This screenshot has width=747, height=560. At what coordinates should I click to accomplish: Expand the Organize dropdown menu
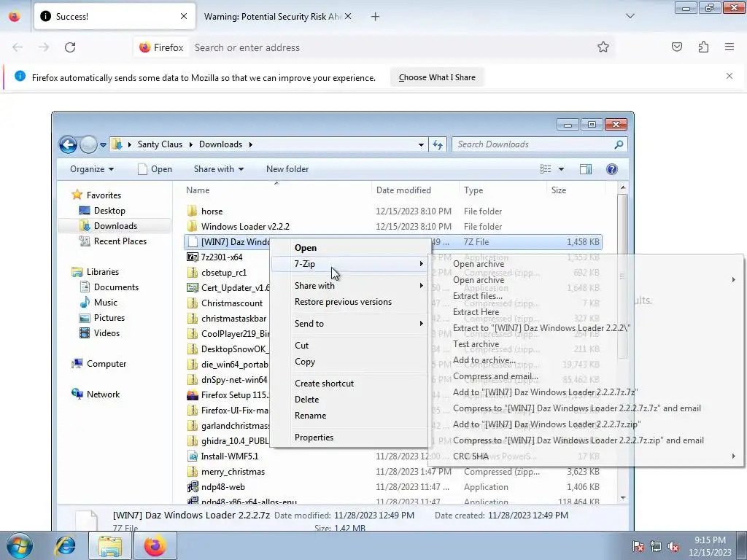click(92, 169)
